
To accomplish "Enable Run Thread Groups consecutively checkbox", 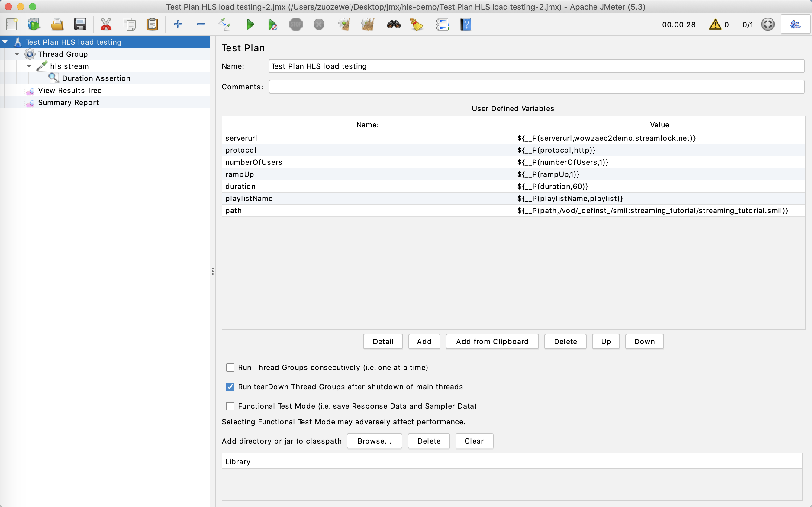I will [230, 368].
